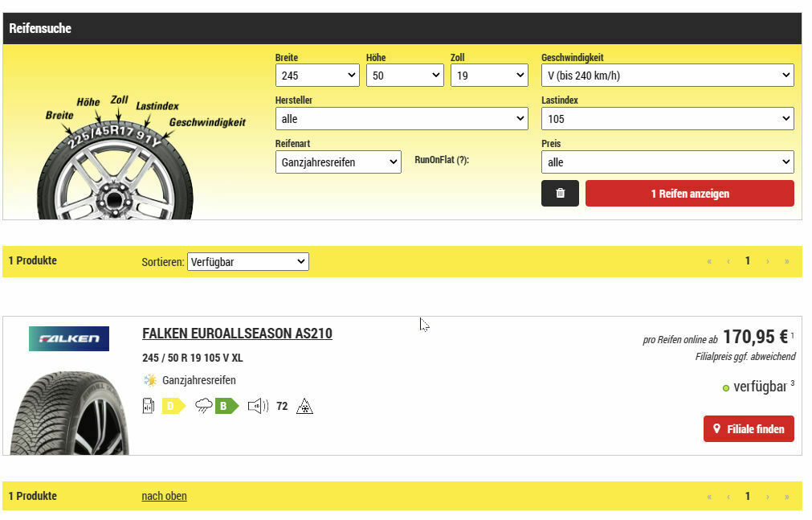
Task: Click the Falken brand logo
Action: [69, 338]
